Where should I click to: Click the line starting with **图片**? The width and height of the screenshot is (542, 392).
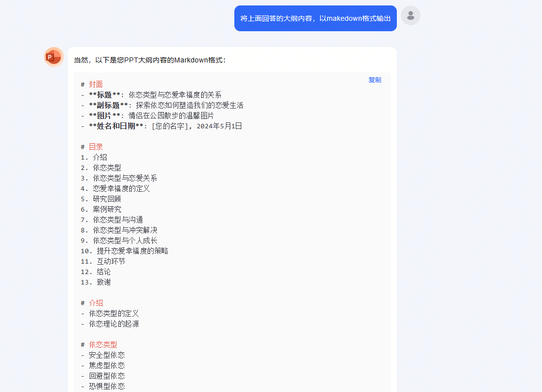[x=147, y=115]
